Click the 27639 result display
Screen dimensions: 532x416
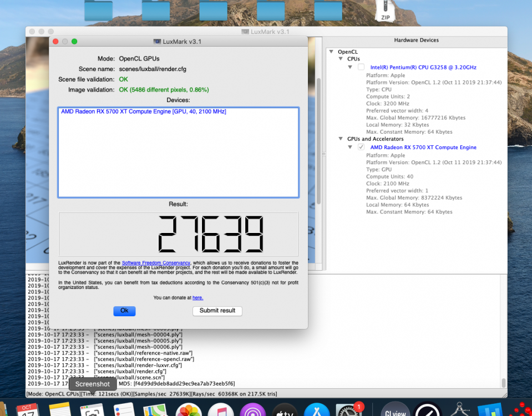tap(179, 234)
